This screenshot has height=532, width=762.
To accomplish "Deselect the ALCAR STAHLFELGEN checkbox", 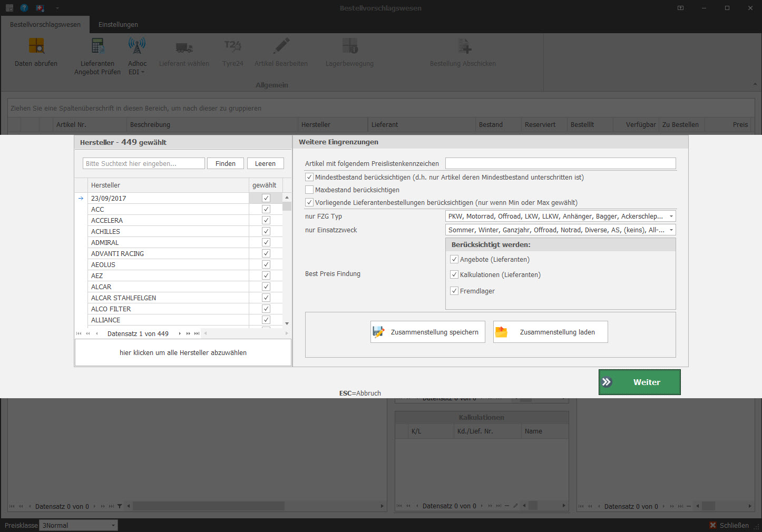I will [x=266, y=298].
